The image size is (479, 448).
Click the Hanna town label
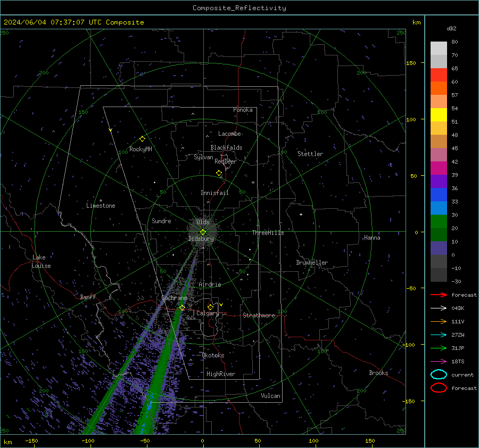coord(372,238)
